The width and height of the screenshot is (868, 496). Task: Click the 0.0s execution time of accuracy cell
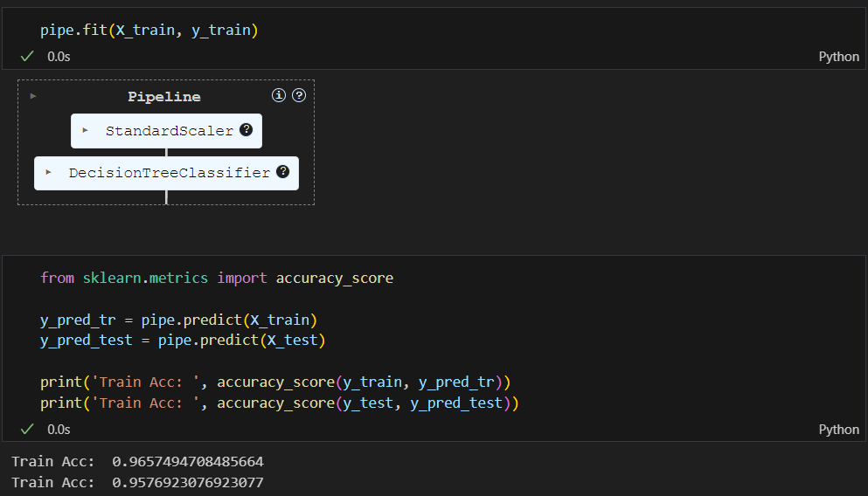59,429
